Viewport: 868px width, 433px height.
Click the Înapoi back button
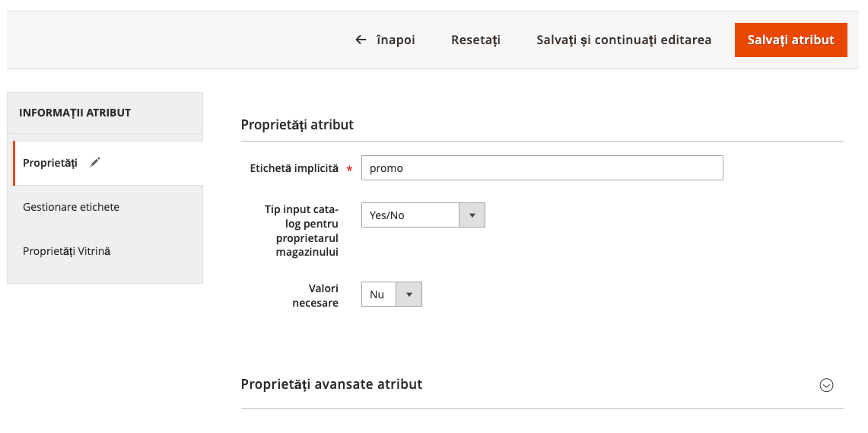point(385,40)
